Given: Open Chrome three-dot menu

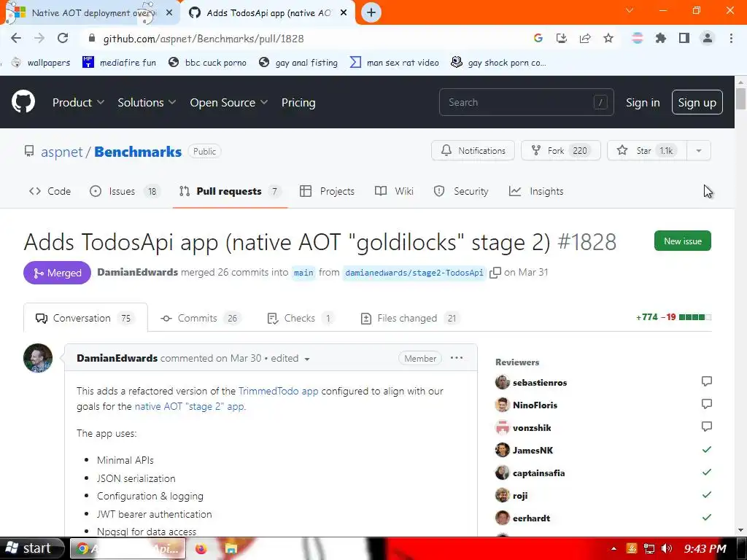Looking at the screenshot, I should click(731, 38).
